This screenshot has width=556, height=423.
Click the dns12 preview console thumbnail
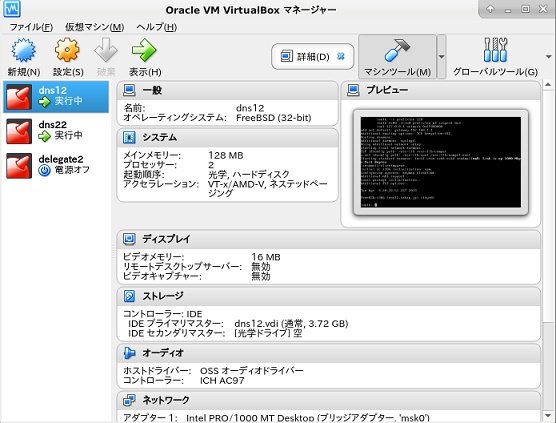441,162
